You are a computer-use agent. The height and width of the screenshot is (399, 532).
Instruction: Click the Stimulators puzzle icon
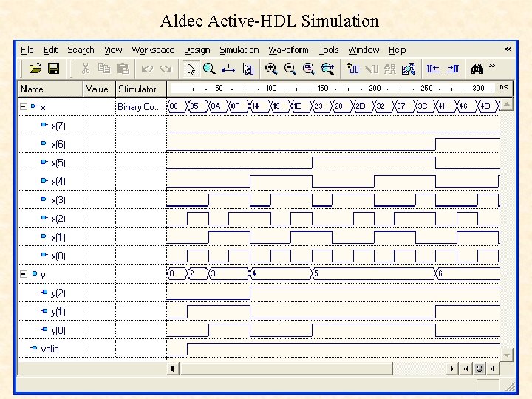(x=409, y=69)
